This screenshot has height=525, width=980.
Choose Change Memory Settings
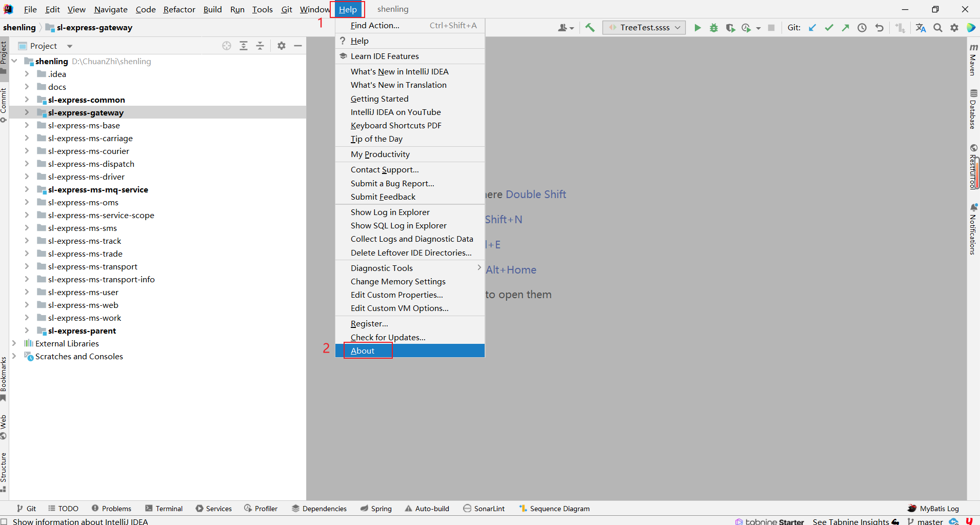click(410, 281)
